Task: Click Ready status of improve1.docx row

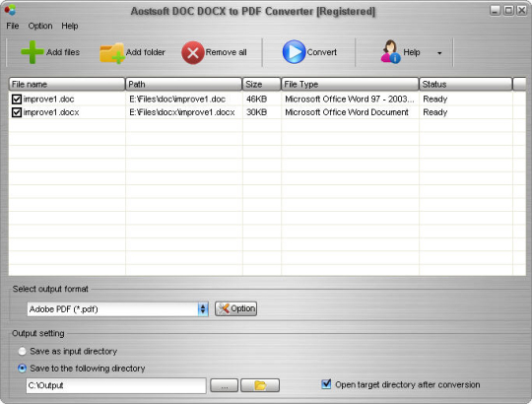Action: click(x=435, y=112)
